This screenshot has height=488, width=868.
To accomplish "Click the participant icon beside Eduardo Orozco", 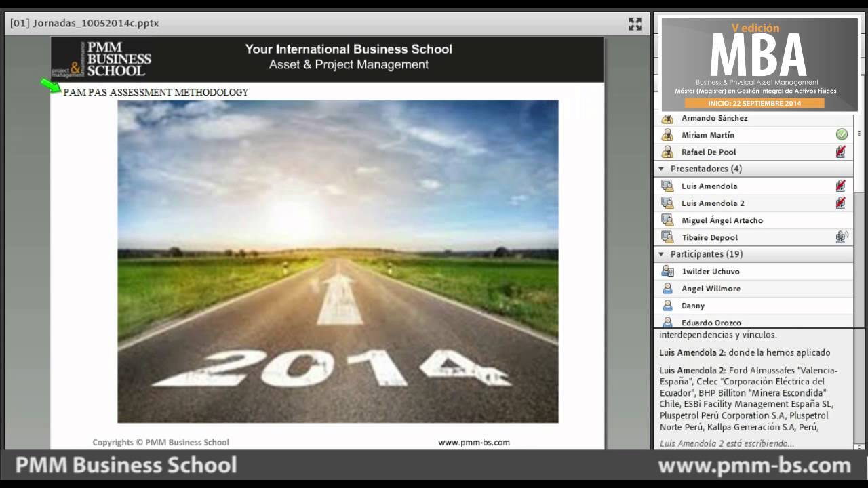I will pyautogui.click(x=667, y=323).
